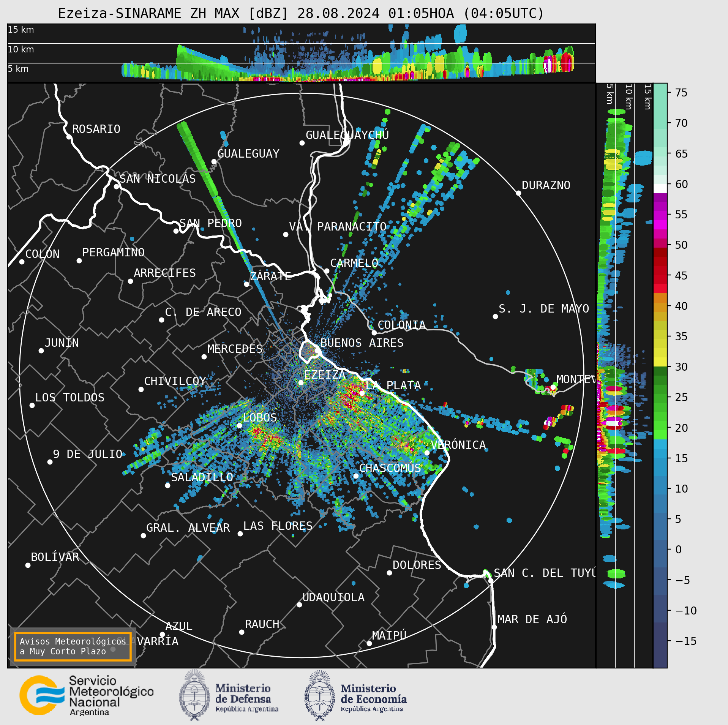Click the −15 tick label on the color scale
The image size is (728, 725).
click(686, 641)
